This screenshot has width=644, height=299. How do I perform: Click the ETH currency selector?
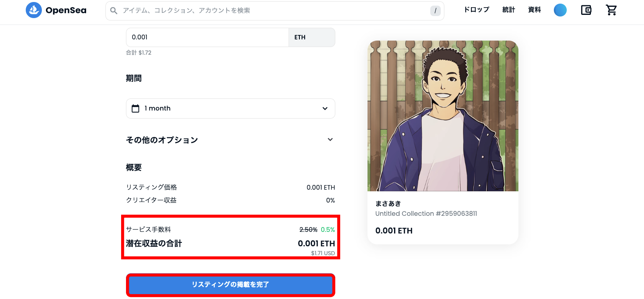(312, 37)
